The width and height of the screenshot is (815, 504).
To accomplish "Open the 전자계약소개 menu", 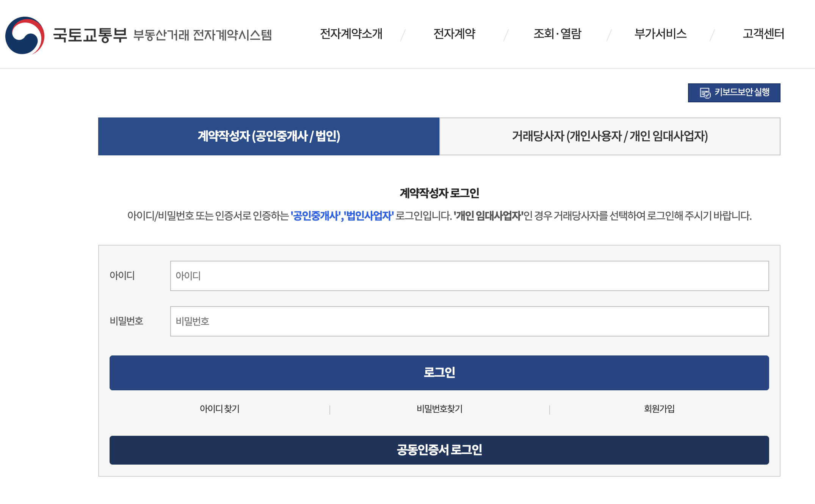I will [351, 34].
